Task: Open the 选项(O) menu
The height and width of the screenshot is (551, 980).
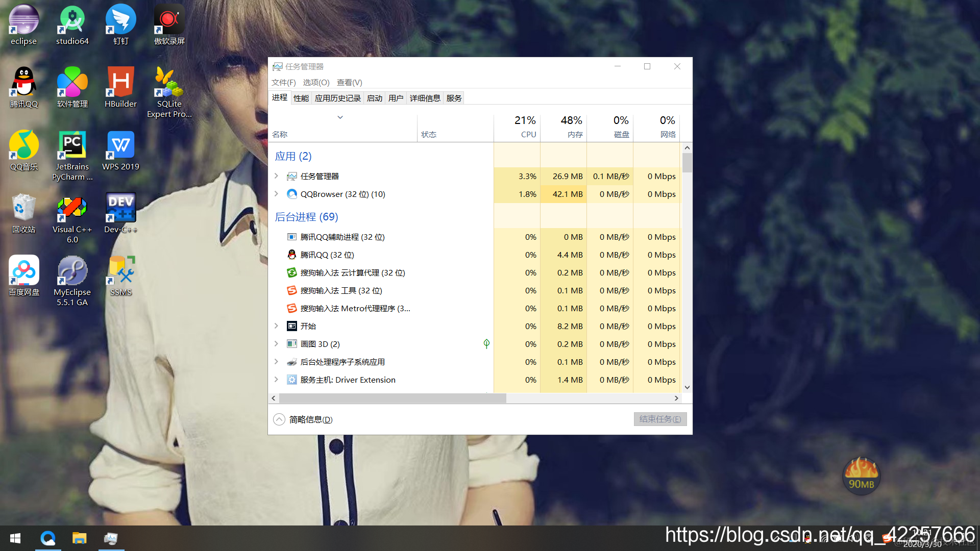Action: pos(316,82)
